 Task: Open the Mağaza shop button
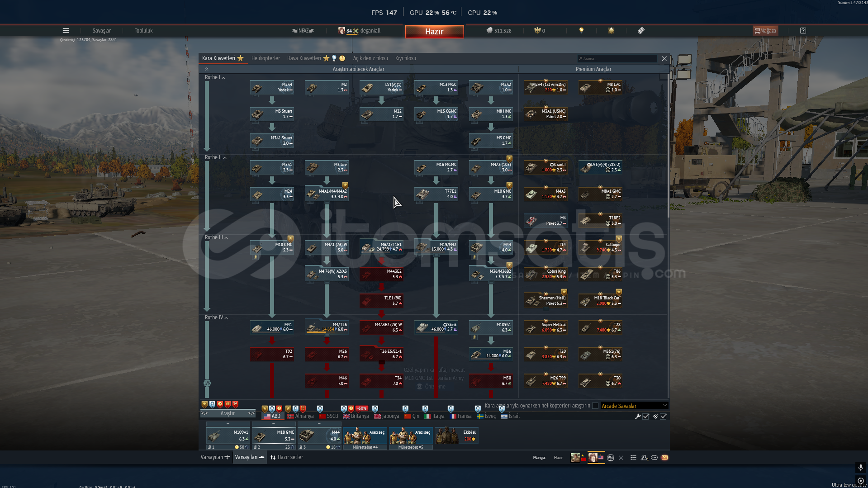point(765,31)
